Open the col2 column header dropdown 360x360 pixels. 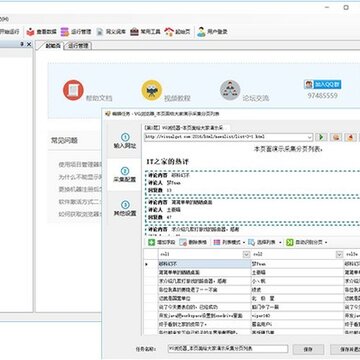[x=339, y=254]
